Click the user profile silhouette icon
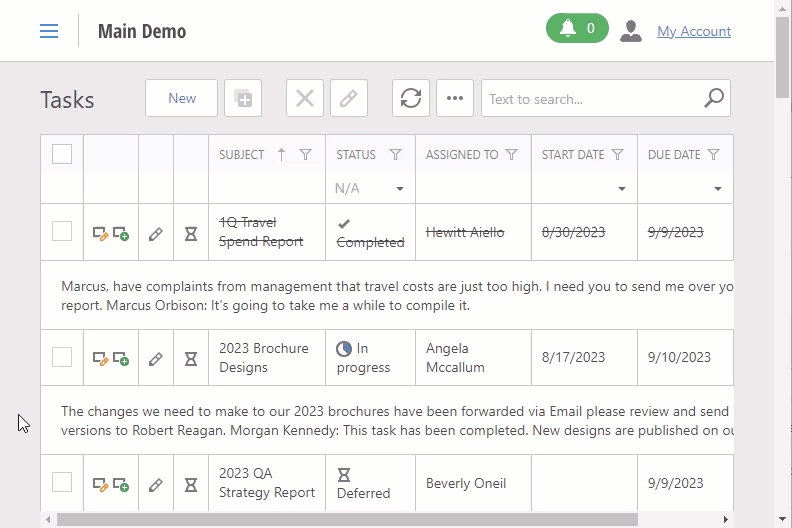The image size is (792, 528). 630,31
